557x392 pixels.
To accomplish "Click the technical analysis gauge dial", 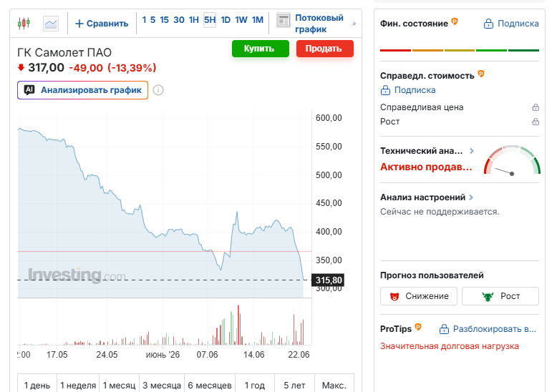I will [512, 160].
